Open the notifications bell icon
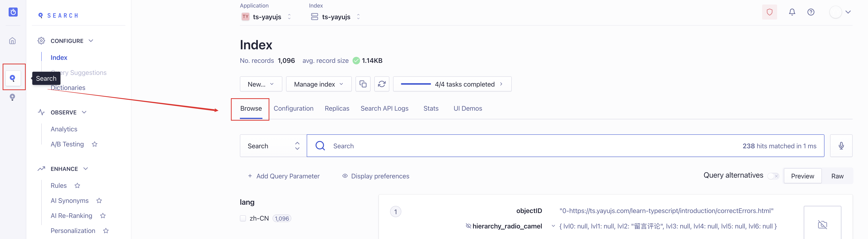This screenshot has width=868, height=239. coord(792,12)
